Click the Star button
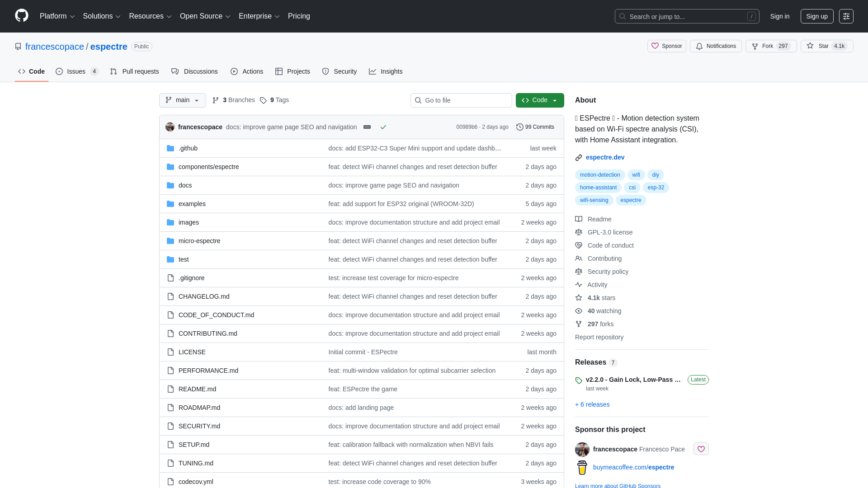This screenshot has height=488, width=868. 827,46
